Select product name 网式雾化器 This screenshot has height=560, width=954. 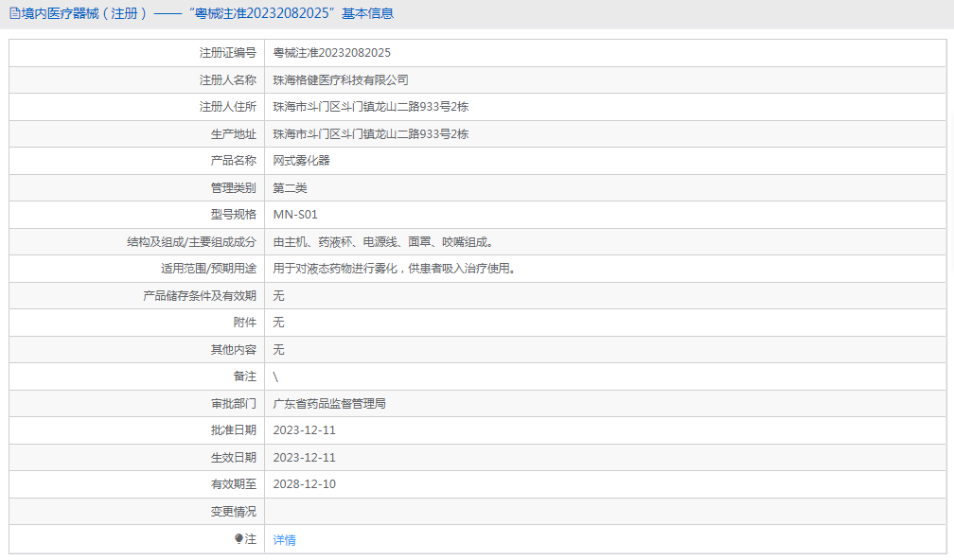pyautogui.click(x=301, y=161)
